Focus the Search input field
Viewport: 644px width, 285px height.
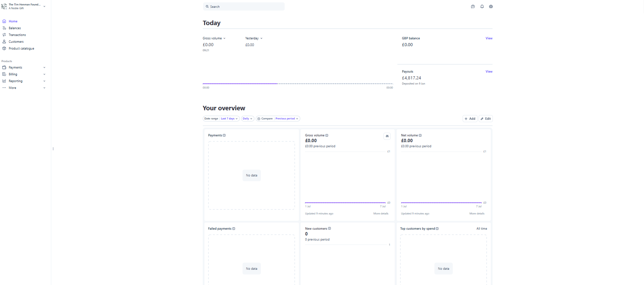click(x=244, y=6)
